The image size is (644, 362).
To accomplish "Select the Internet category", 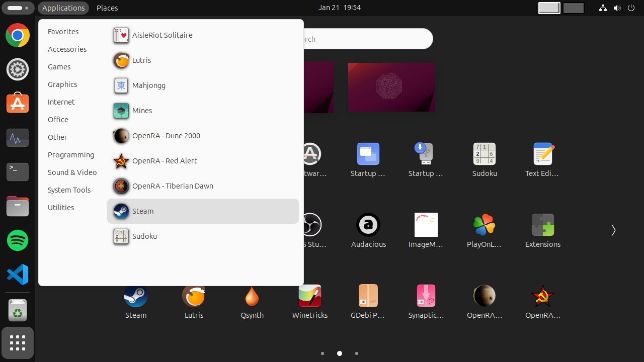I will click(61, 102).
